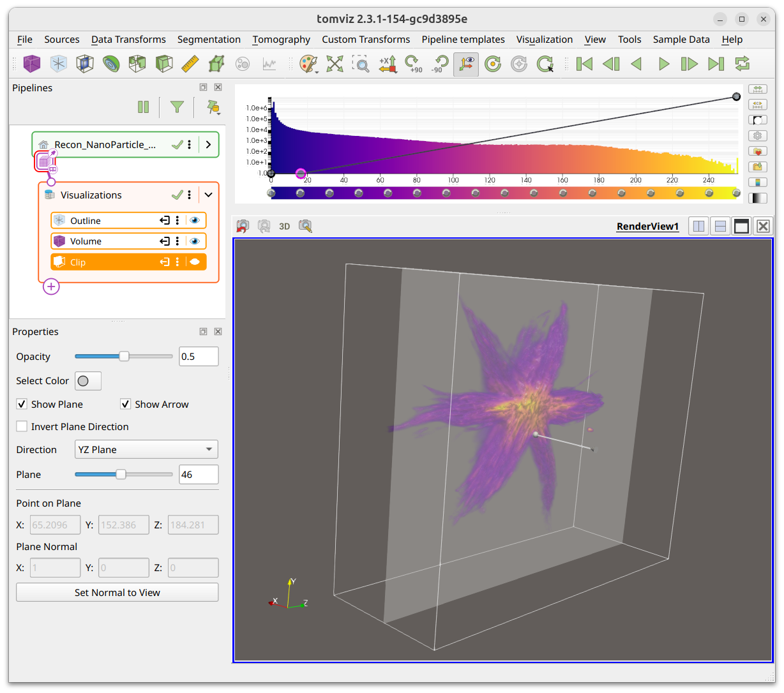The image size is (784, 693).
Task: Open the color map settings gear
Action: click(x=757, y=135)
